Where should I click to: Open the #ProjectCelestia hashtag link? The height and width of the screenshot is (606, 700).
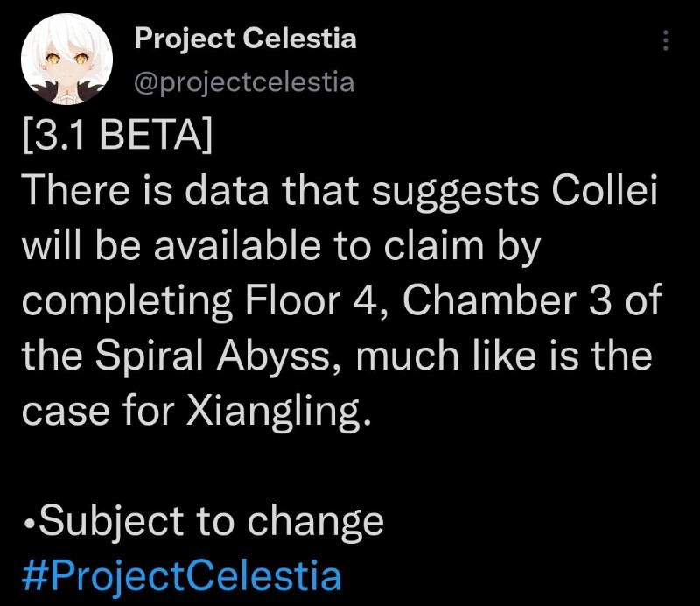(x=179, y=577)
